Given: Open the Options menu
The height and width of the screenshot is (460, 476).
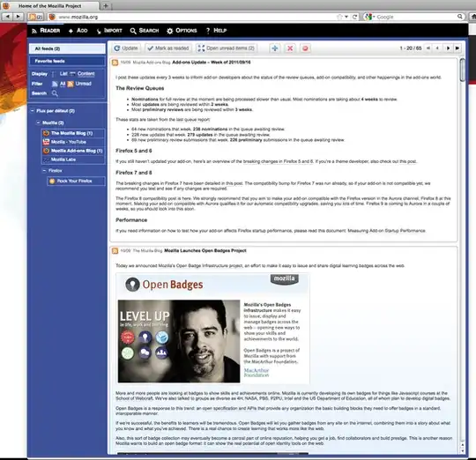Looking at the screenshot, I should click(x=182, y=30).
